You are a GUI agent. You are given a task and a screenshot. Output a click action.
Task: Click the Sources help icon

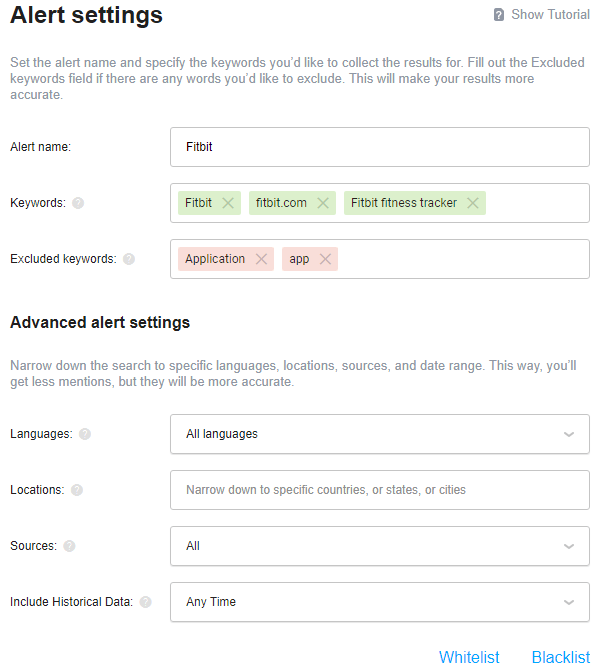[69, 546]
